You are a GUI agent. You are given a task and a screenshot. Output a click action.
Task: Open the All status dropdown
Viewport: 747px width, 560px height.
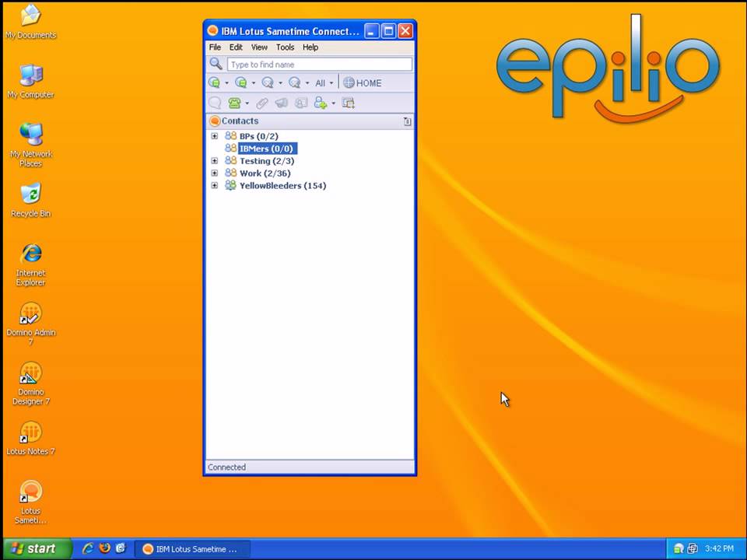324,83
